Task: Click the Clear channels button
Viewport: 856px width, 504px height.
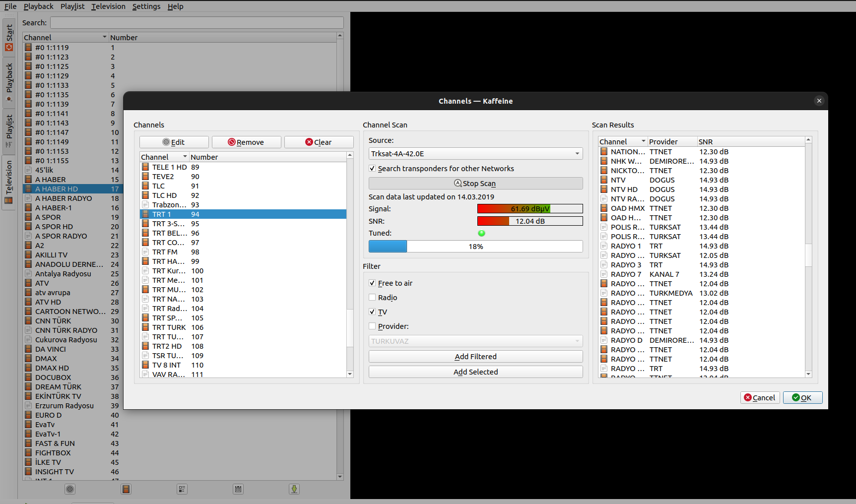Action: (x=319, y=142)
